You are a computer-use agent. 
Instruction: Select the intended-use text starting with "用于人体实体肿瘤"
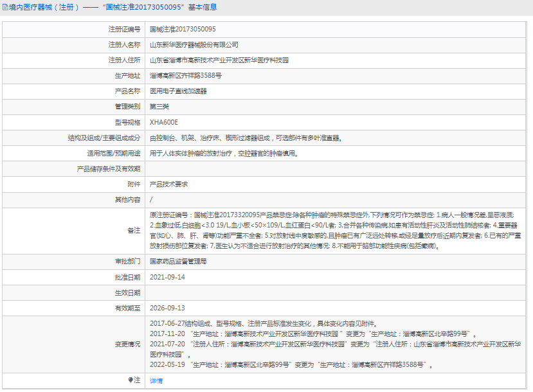pyautogui.click(x=224, y=153)
